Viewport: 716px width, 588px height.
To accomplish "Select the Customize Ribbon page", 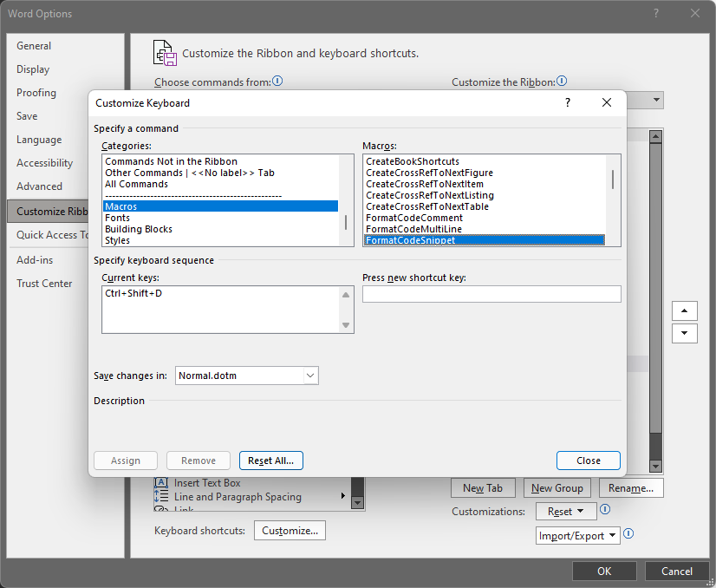I will (48, 211).
